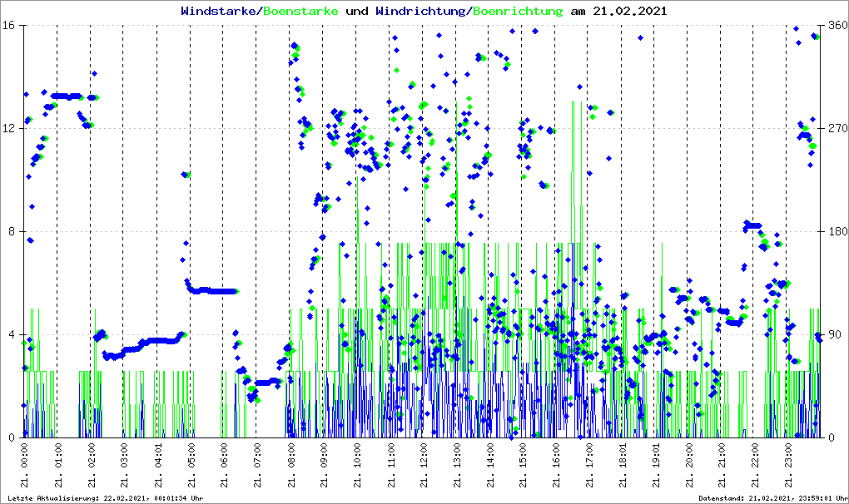
Task: Click the "12" label on left axis
Action: 11,129
